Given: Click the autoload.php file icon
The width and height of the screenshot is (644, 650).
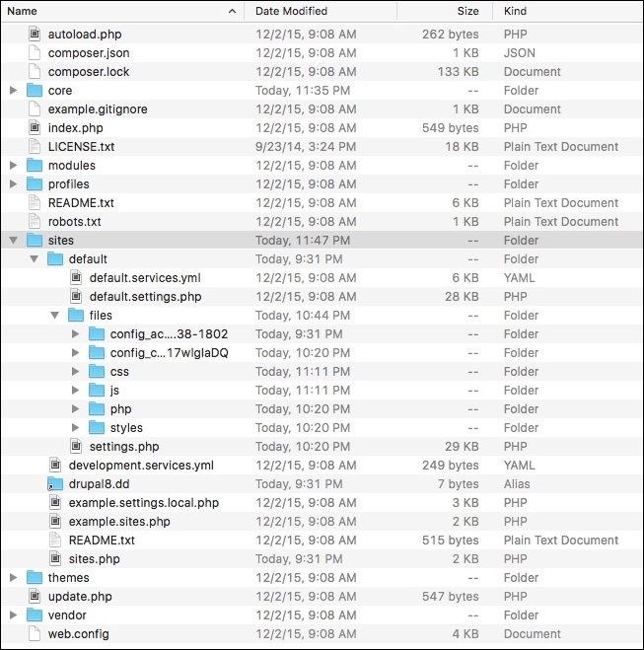Looking at the screenshot, I should point(35,34).
